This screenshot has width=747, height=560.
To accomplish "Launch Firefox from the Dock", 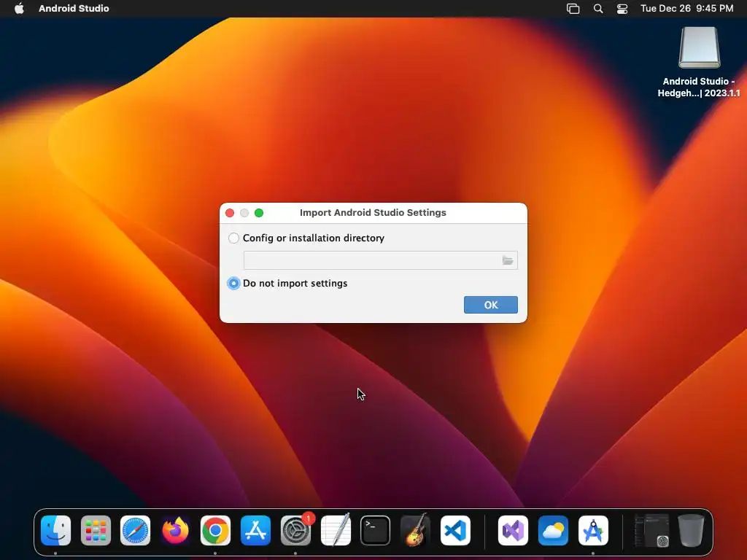I will point(175,531).
